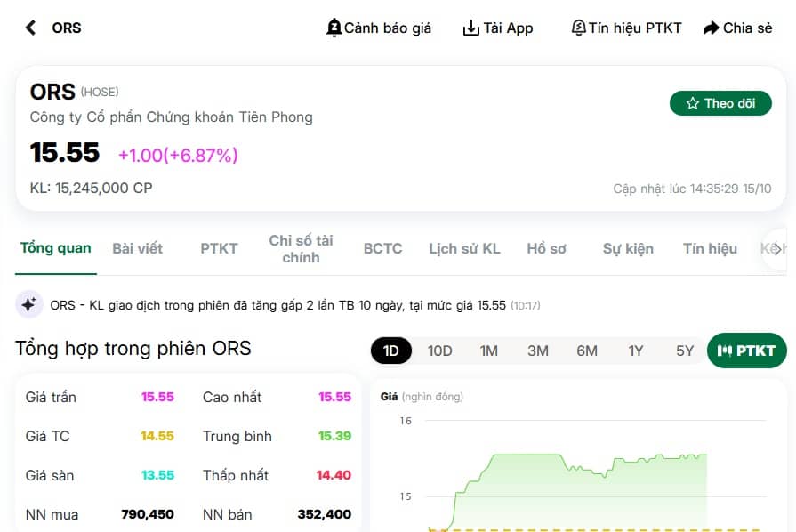Select the 1Y chart range
This screenshot has width=796, height=532.
(x=636, y=351)
